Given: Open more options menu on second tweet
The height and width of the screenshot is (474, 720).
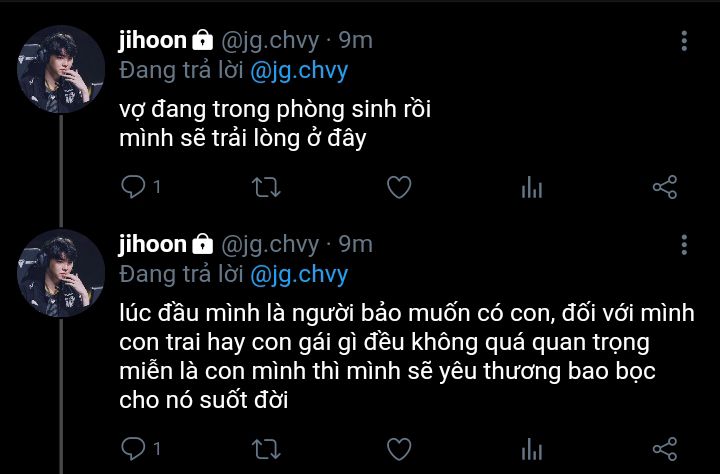Looking at the screenshot, I should (684, 244).
